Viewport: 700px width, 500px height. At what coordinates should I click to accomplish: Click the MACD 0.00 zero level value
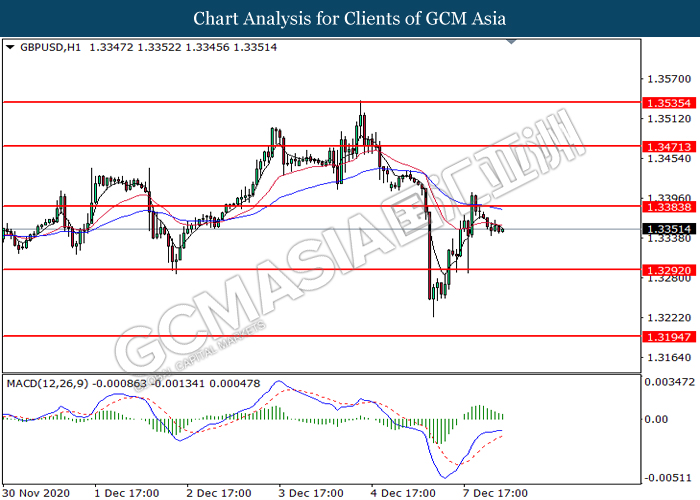656,419
